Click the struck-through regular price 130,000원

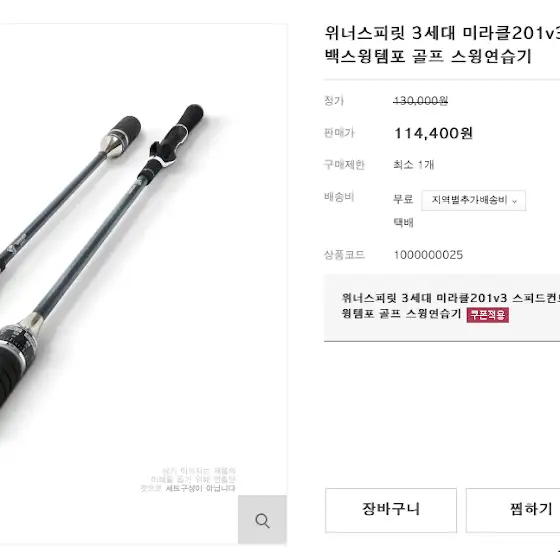click(420, 101)
